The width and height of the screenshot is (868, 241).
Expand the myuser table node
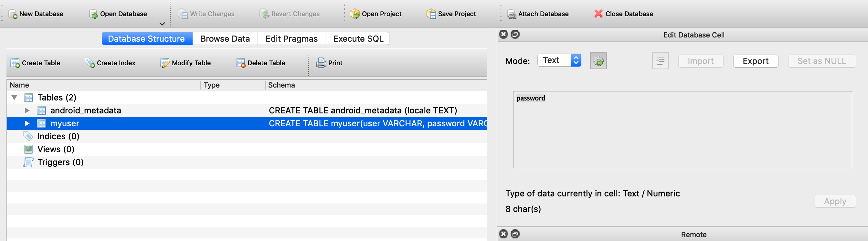click(27, 123)
